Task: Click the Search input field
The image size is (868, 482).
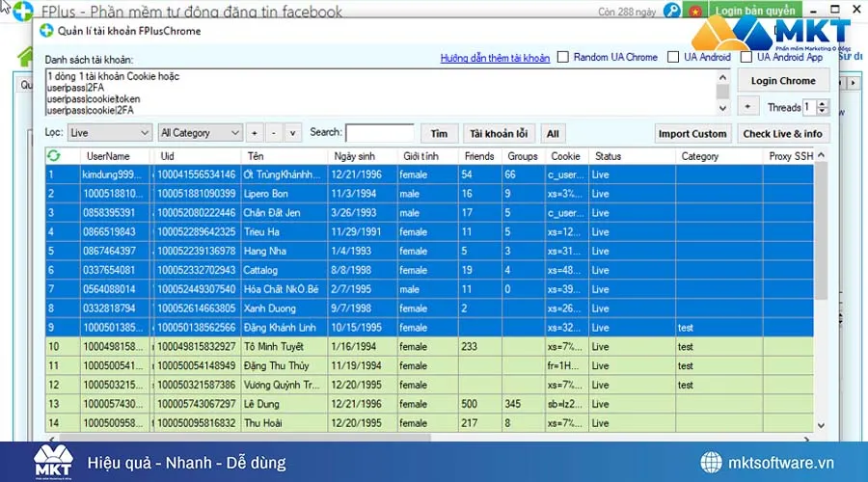Action: tap(380, 133)
